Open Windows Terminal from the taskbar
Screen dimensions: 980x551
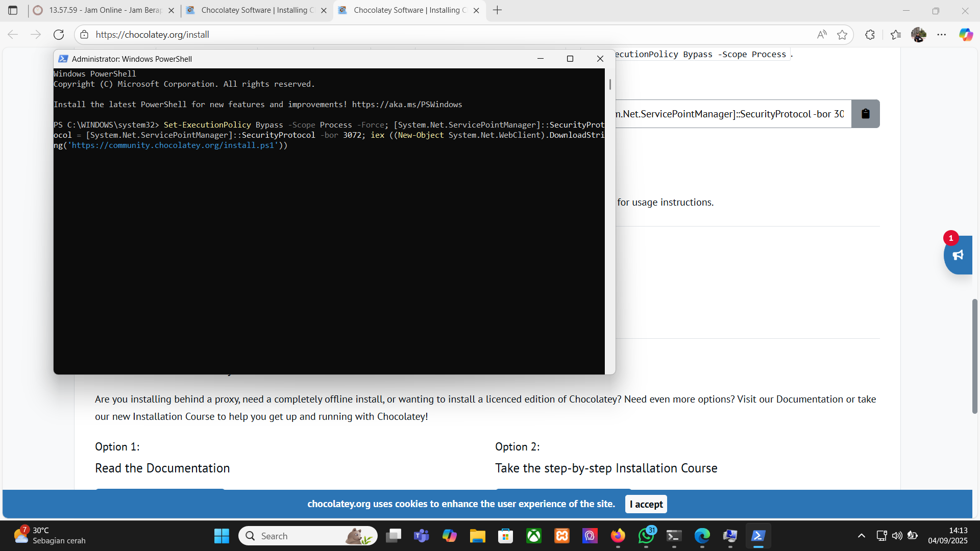click(674, 536)
